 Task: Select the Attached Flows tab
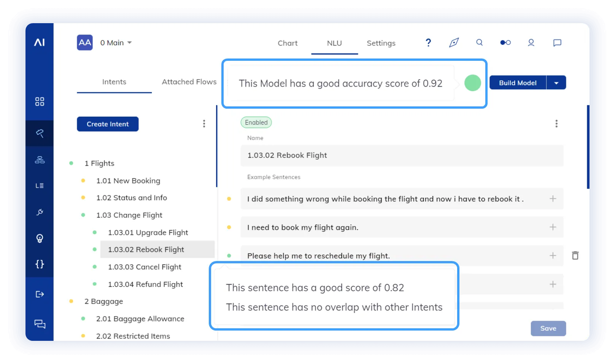(189, 82)
